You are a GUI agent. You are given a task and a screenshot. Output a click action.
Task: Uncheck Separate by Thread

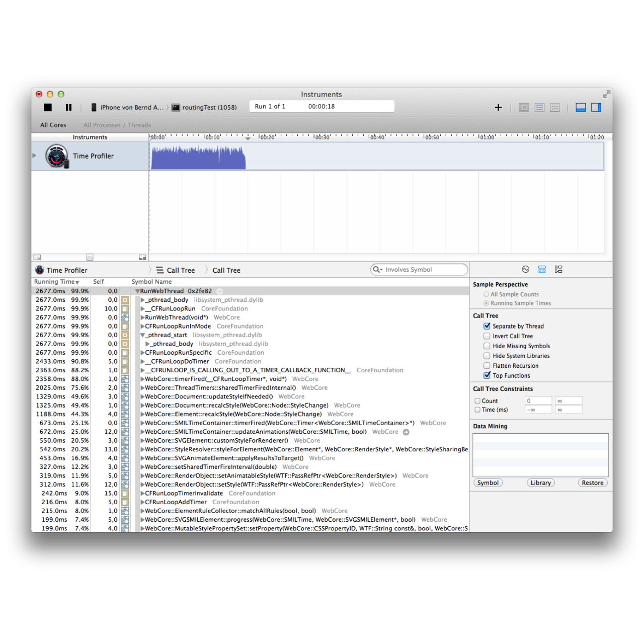click(x=487, y=326)
